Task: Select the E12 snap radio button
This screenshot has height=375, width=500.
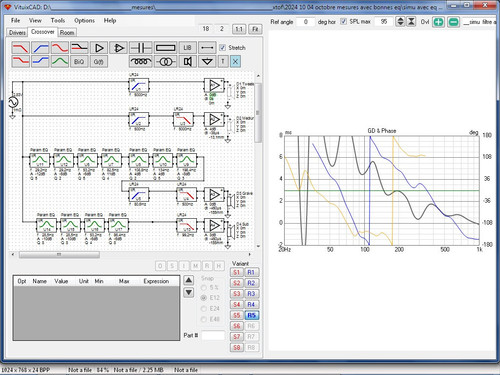Action: (x=204, y=298)
